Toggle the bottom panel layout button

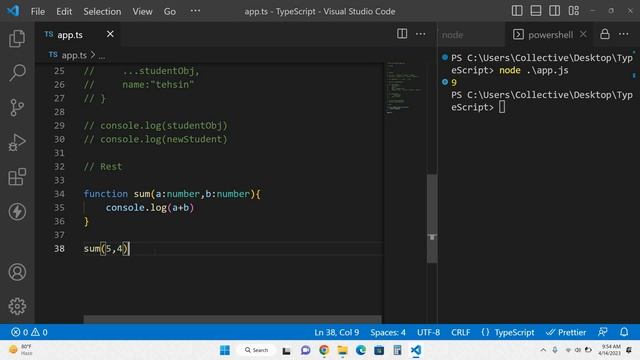point(536,11)
